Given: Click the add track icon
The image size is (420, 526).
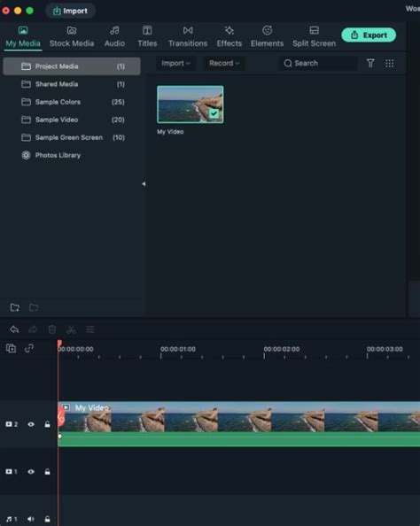Looking at the screenshot, I should [11, 349].
